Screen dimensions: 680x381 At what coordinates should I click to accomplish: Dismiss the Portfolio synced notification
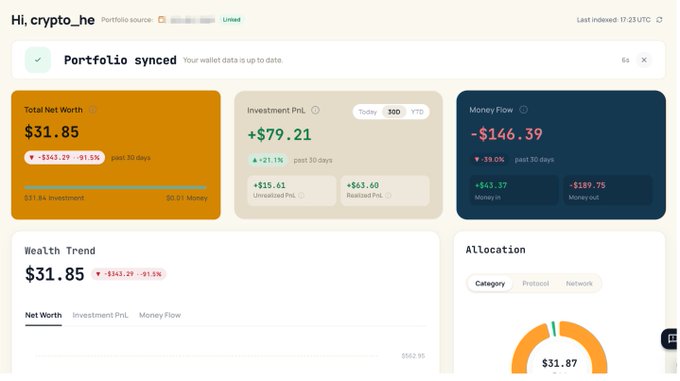point(644,60)
